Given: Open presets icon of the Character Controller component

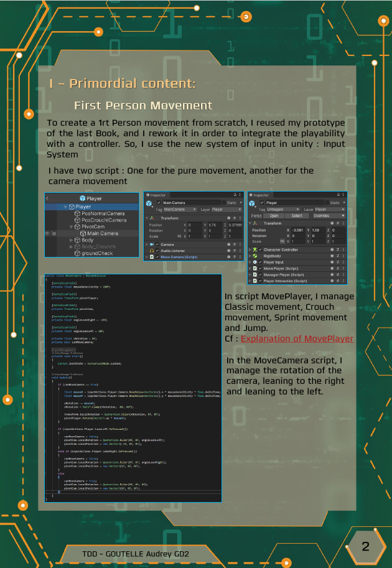Looking at the screenshot, I should point(338,249).
